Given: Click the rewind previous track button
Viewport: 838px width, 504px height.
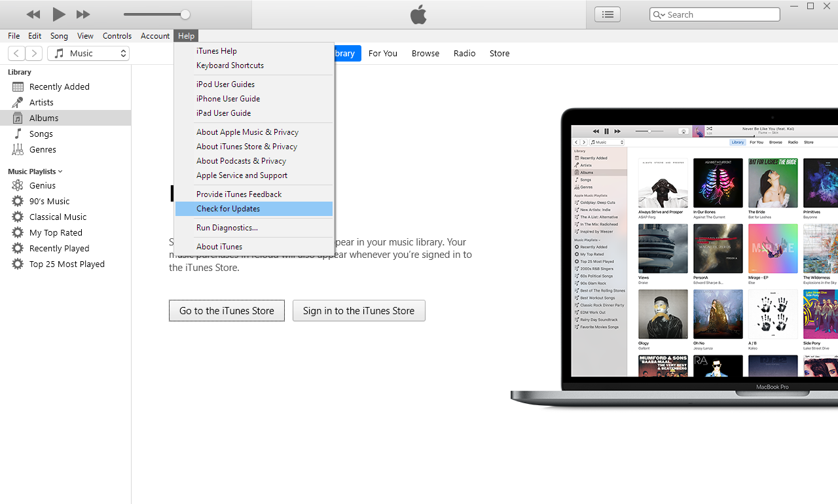Looking at the screenshot, I should 33,14.
